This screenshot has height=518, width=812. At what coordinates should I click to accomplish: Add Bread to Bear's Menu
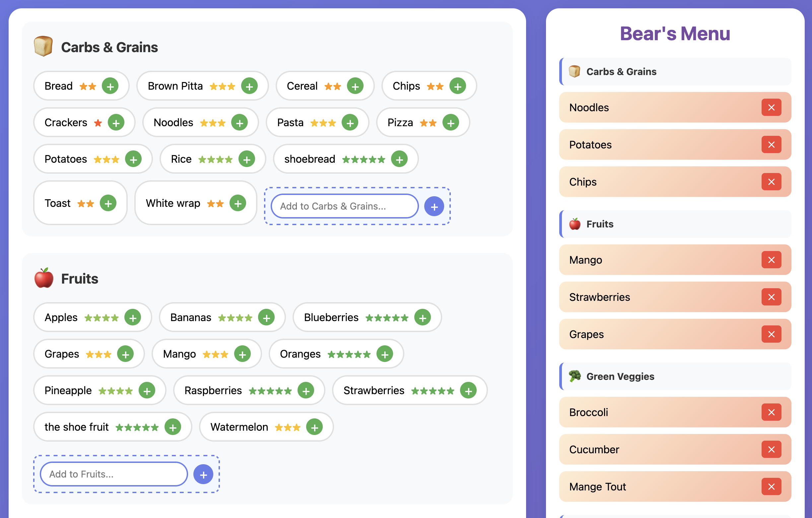[x=110, y=86]
